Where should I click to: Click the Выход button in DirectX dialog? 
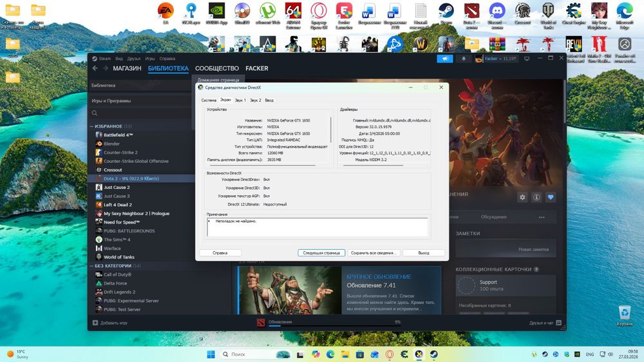(x=424, y=253)
